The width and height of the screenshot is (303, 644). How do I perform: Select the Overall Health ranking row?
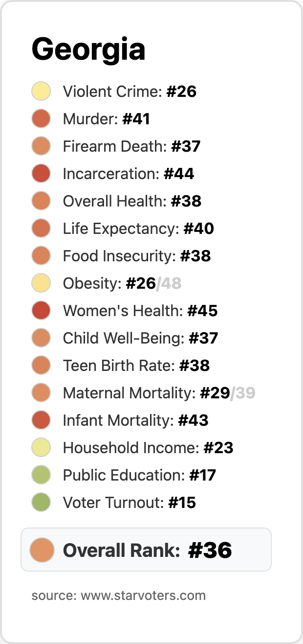132,201
